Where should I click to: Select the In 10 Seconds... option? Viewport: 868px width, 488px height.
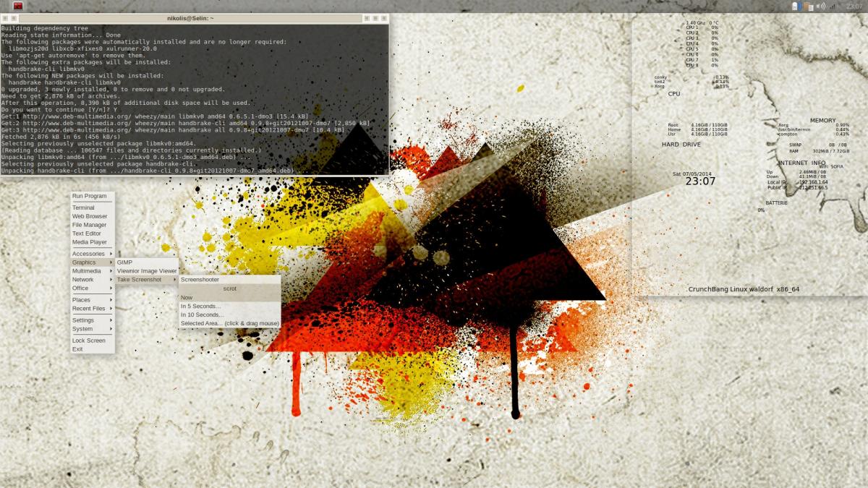coord(229,315)
